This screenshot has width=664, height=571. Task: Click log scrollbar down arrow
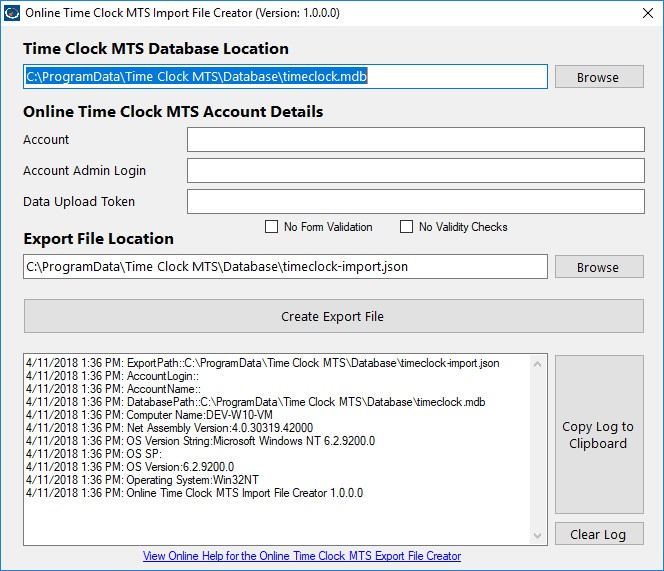tap(537, 536)
